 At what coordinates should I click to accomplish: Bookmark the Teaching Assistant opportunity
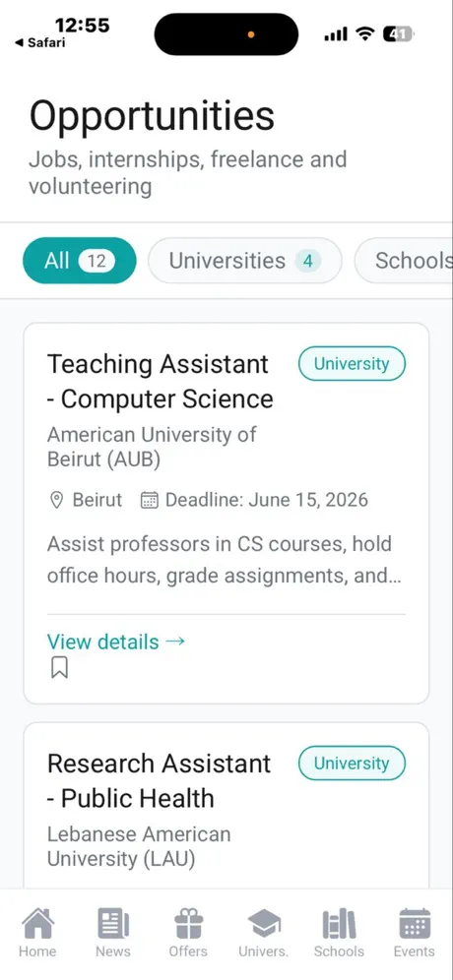pyautogui.click(x=59, y=668)
